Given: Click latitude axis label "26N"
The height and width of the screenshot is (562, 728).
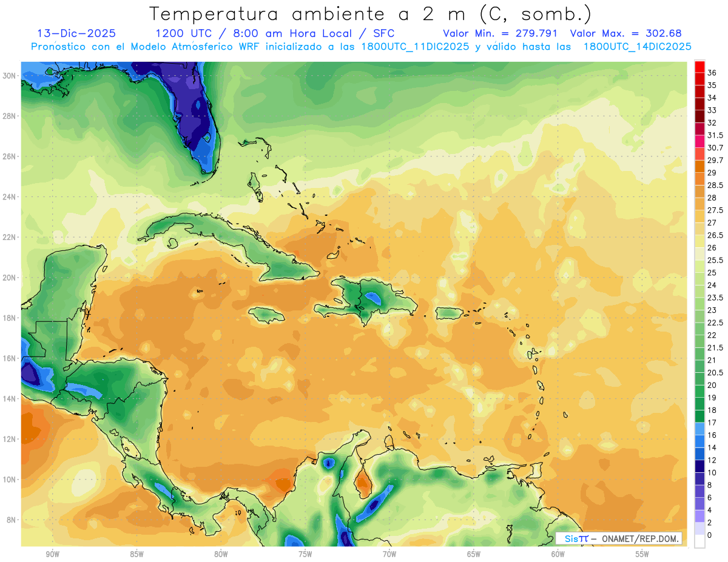Looking at the screenshot, I should pos(10,156).
